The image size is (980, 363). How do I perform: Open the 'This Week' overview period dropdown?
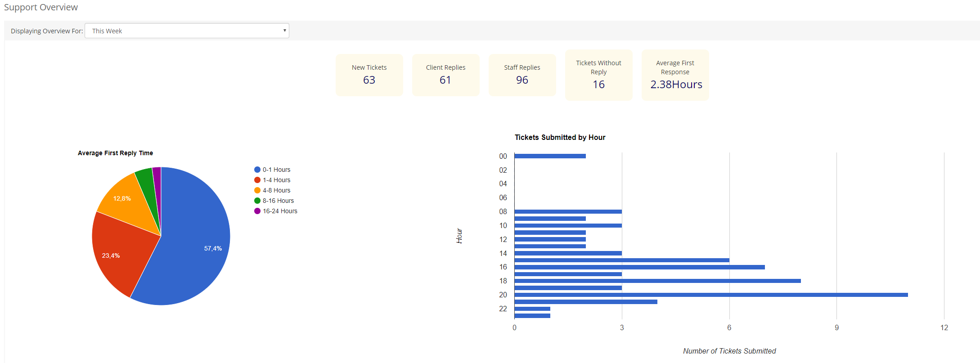coord(187,31)
